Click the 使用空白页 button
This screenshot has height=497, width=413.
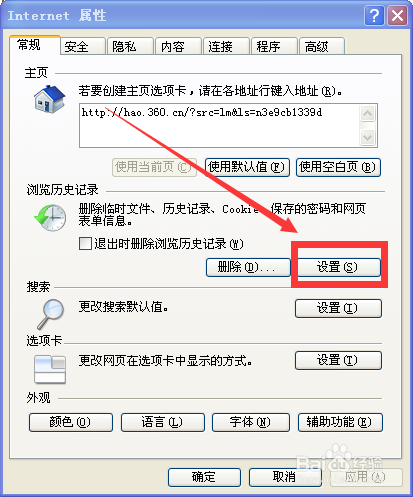click(338, 167)
